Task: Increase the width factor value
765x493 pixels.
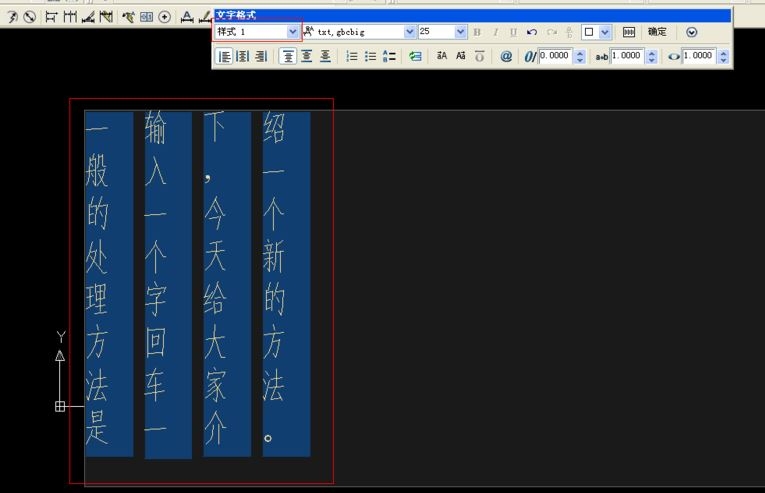Action: pos(724,53)
